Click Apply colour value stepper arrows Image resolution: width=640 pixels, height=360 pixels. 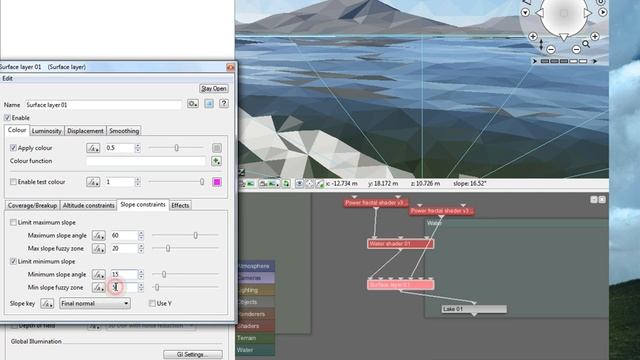coord(138,148)
